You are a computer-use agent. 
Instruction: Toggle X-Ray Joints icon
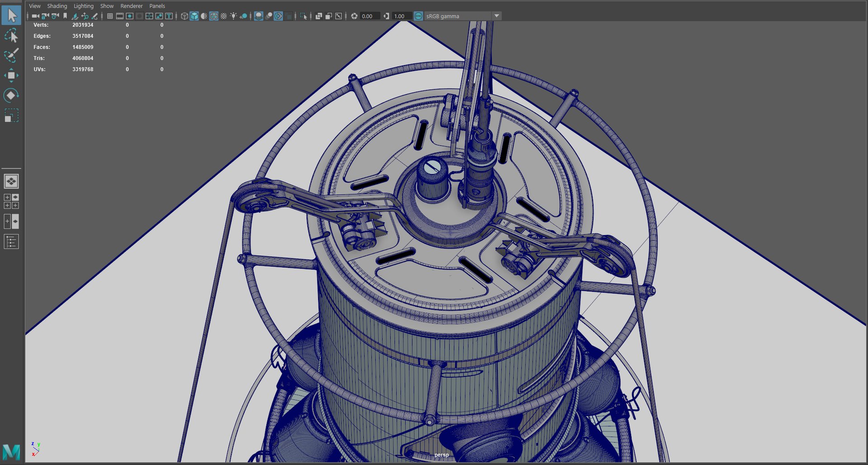click(x=339, y=16)
